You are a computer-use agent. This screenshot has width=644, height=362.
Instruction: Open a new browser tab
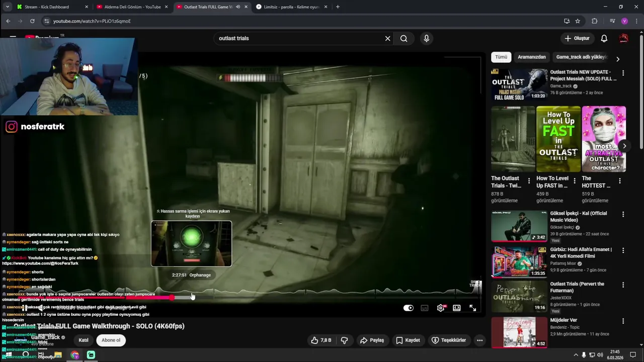(x=338, y=7)
